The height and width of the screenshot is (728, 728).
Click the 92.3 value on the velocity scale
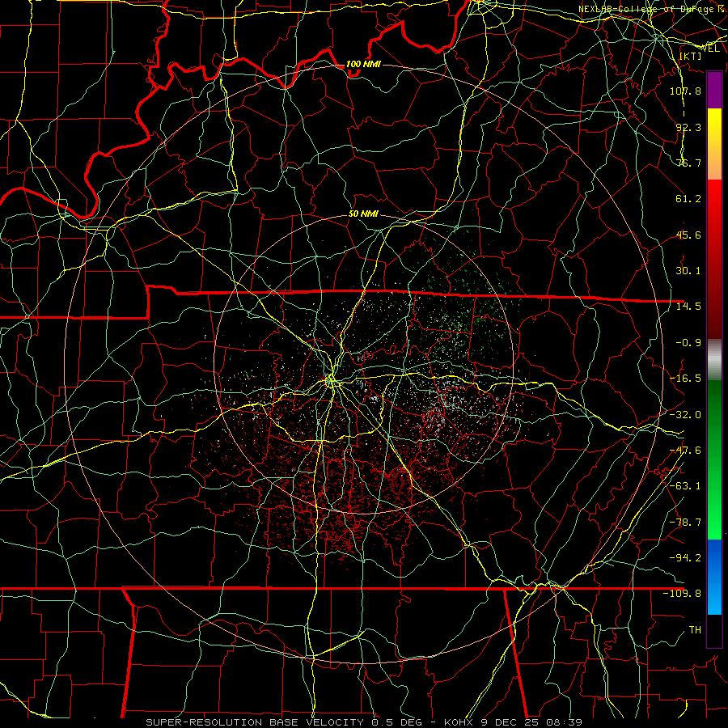[688, 127]
